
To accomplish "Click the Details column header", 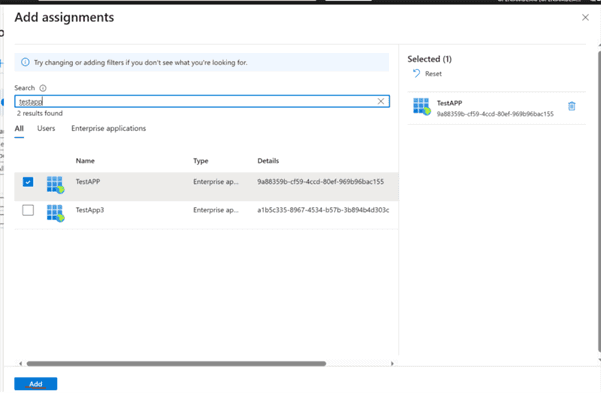I will tap(268, 161).
